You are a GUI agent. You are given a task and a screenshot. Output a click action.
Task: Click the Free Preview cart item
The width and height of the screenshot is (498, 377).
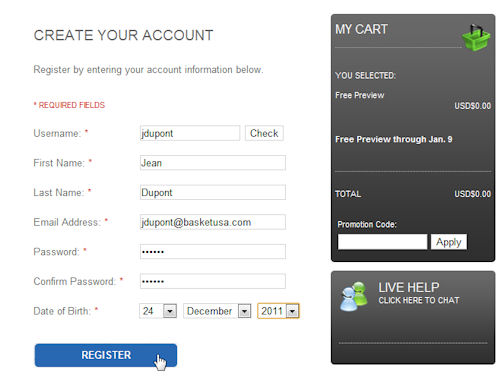click(360, 95)
